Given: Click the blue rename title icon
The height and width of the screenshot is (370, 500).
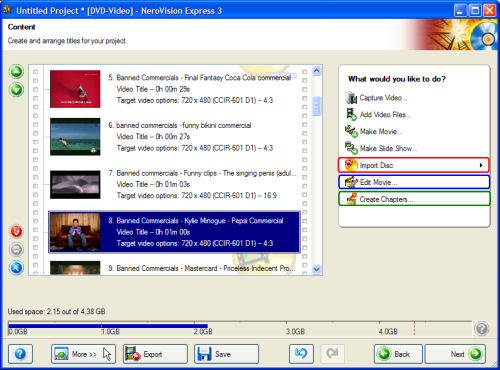Looking at the screenshot, I should click(16, 268).
